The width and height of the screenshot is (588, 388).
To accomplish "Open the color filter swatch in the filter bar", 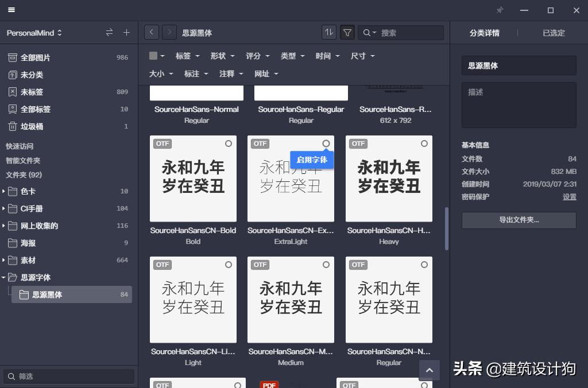I will click(x=154, y=56).
